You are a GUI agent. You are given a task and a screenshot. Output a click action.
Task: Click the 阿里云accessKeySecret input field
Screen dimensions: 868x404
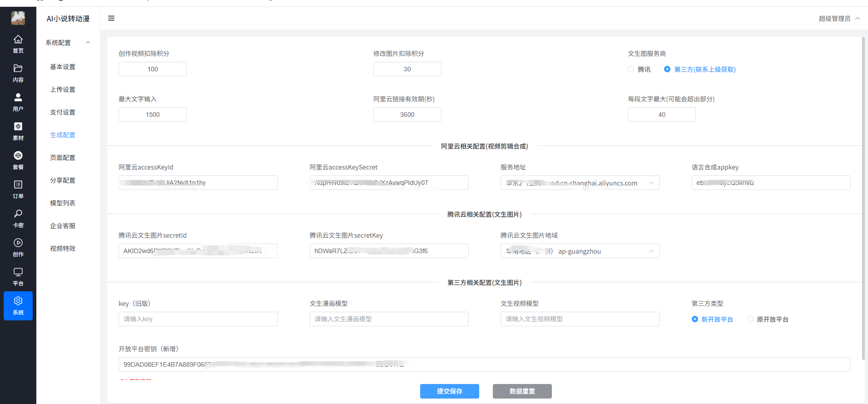click(x=389, y=183)
